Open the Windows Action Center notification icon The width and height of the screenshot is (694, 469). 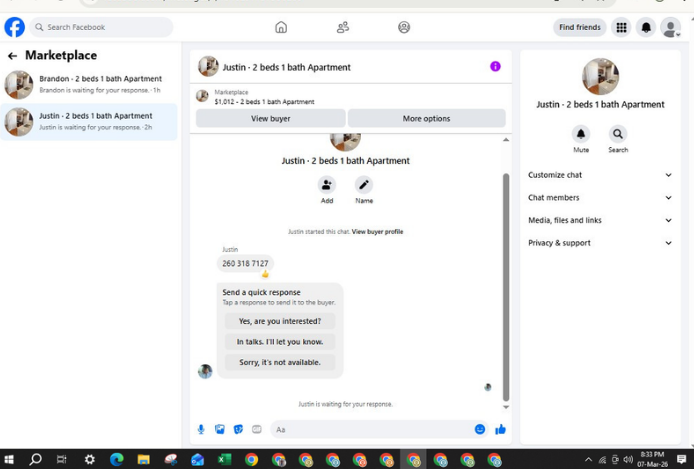(682, 460)
